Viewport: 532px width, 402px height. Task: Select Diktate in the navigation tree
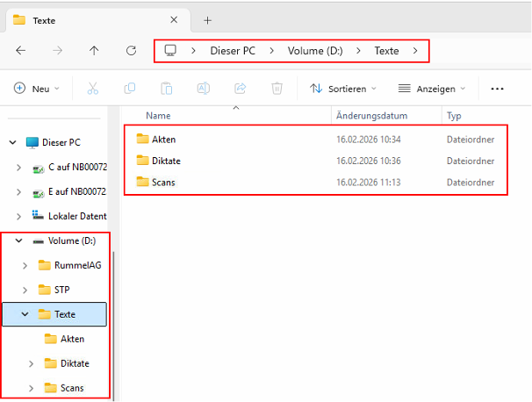coord(75,363)
